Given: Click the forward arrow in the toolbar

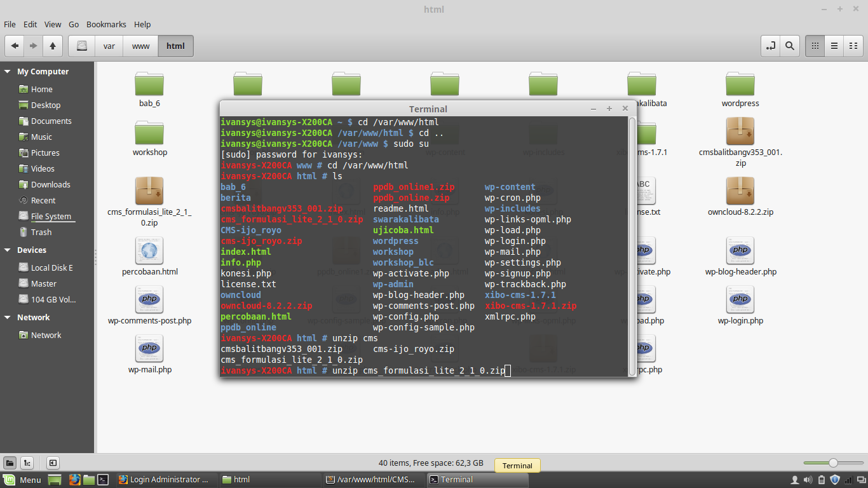Looking at the screenshot, I should pos(33,46).
